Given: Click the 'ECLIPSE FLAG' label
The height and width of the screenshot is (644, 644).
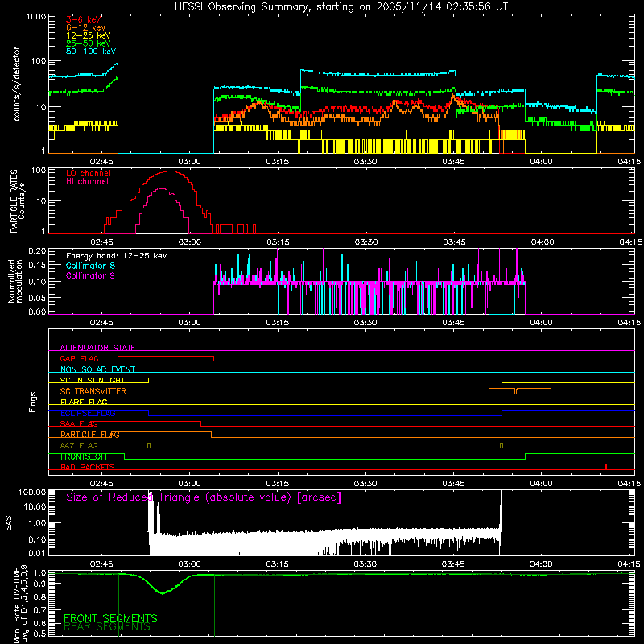Looking at the screenshot, I should click(x=89, y=413).
